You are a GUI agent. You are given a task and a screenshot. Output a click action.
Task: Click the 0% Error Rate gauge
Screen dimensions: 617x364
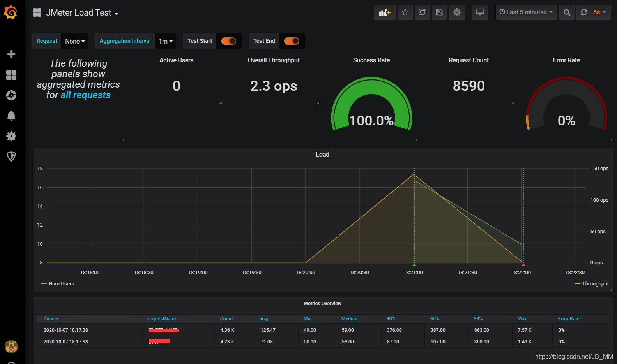point(566,104)
